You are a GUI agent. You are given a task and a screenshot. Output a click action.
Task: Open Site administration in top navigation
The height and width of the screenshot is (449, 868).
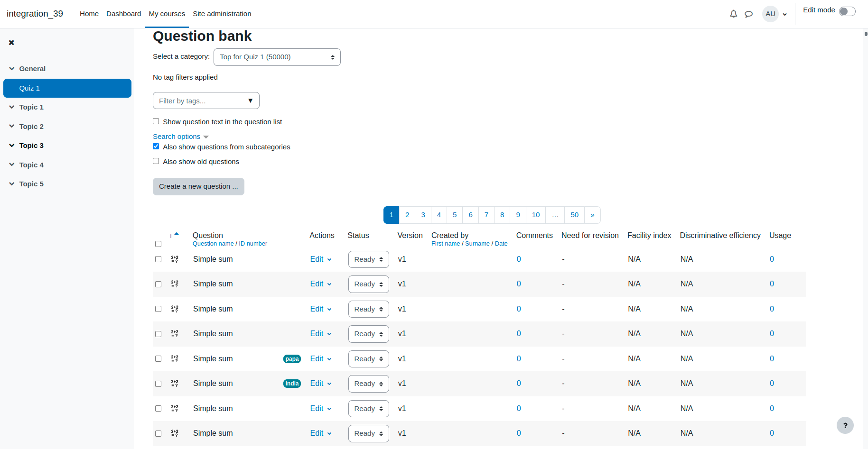222,14
